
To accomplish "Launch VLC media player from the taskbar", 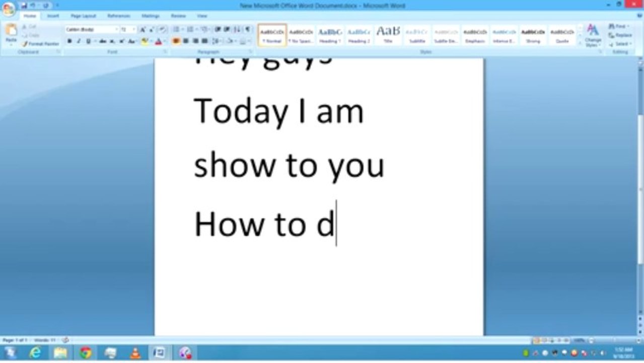I will [x=135, y=353].
